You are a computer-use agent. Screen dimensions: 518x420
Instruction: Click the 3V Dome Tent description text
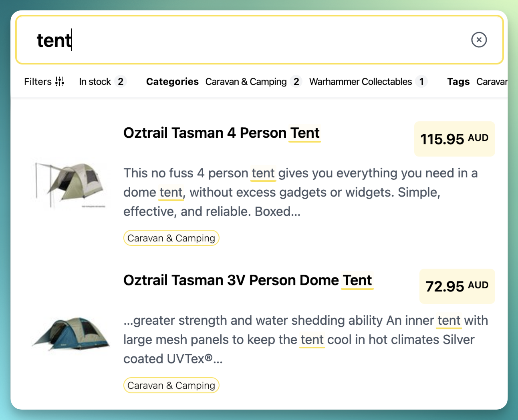tap(300, 340)
